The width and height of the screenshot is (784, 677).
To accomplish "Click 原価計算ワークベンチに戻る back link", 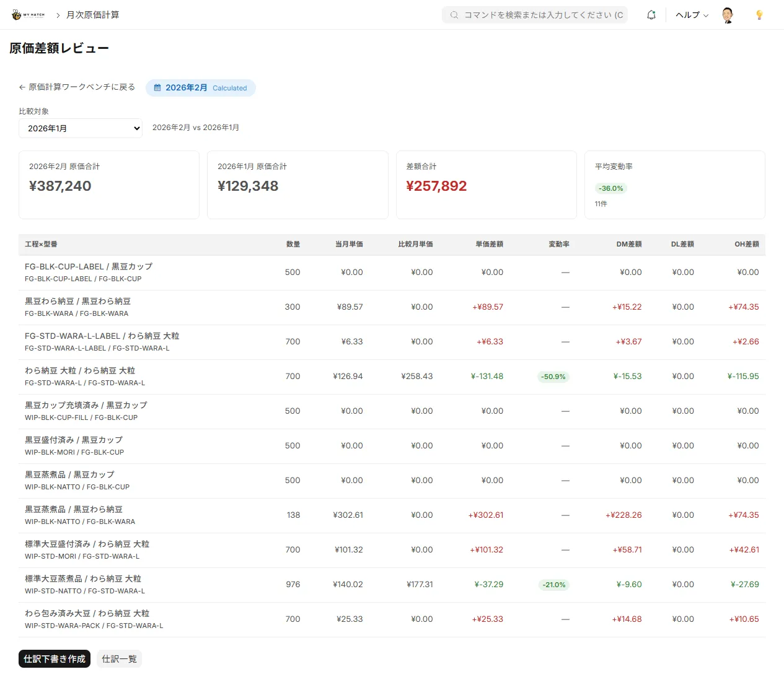I will click(77, 87).
